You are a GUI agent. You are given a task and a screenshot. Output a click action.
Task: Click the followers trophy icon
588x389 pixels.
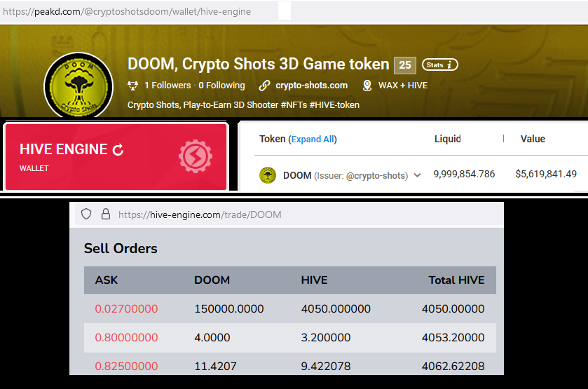(x=132, y=86)
